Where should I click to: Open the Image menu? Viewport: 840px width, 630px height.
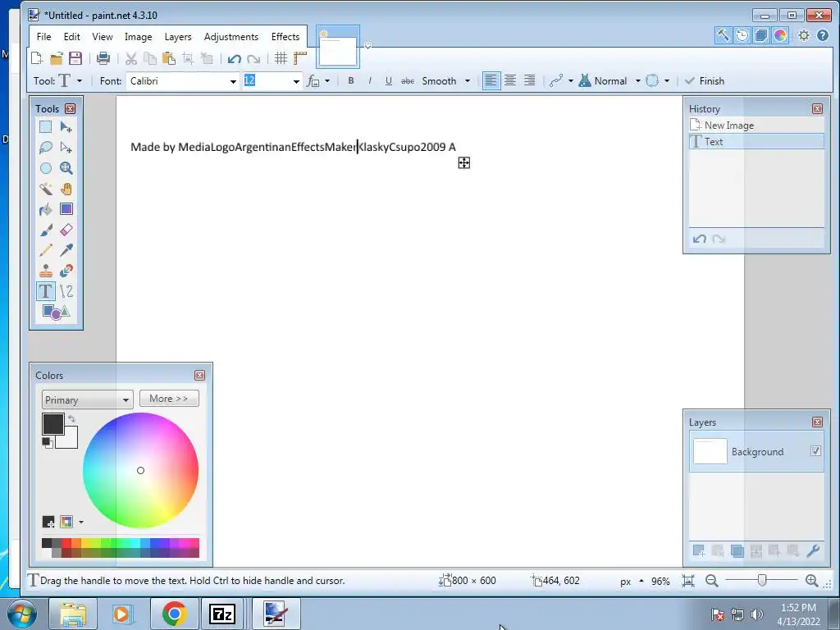coord(138,37)
